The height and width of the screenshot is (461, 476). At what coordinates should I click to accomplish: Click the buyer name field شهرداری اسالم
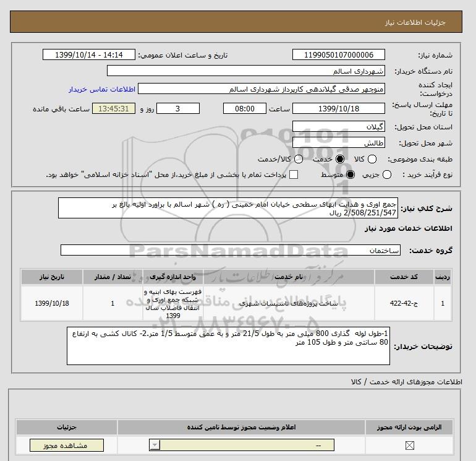(x=246, y=71)
